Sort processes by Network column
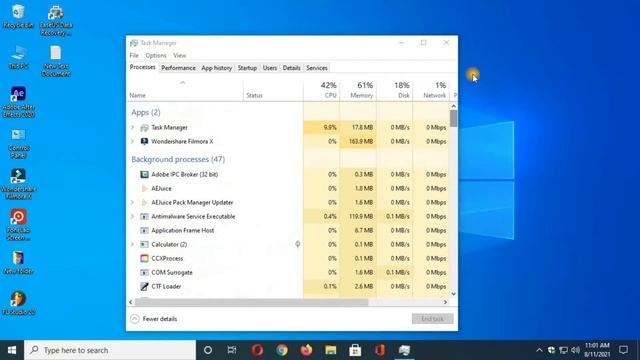 [x=431, y=90]
